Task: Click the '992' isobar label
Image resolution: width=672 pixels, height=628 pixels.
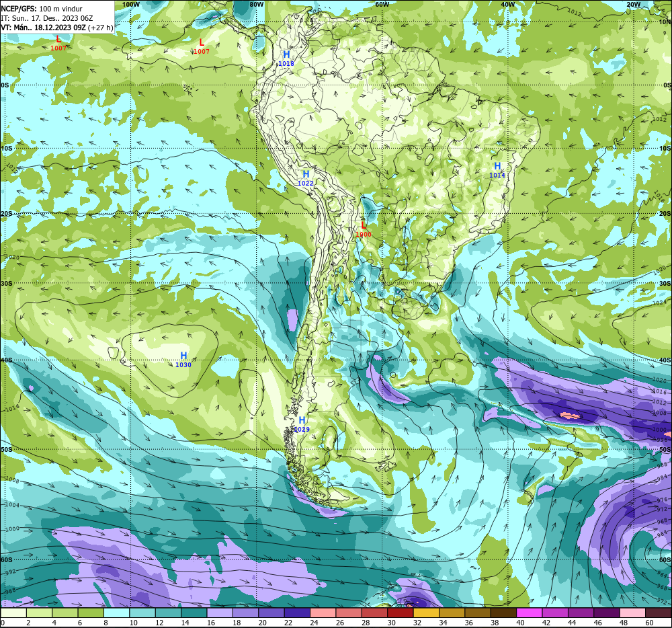Action: (10, 572)
